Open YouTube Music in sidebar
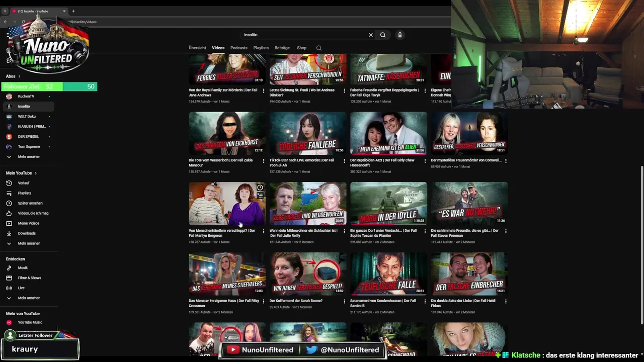This screenshot has height=362, width=644. coord(30,322)
